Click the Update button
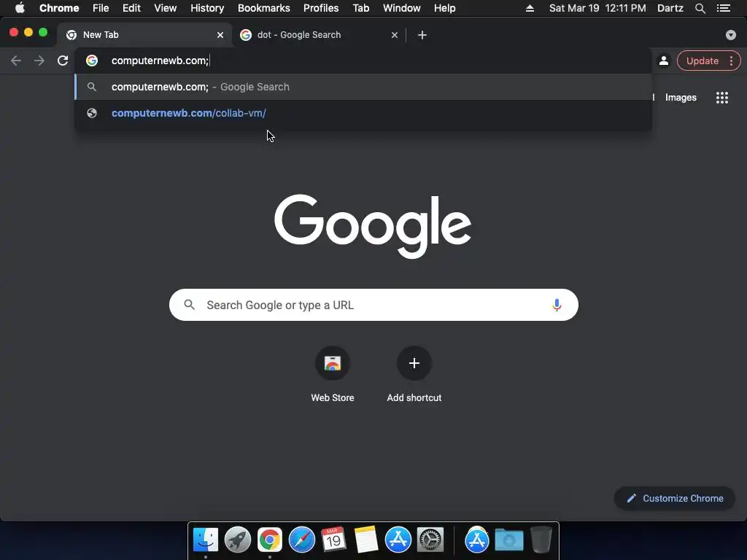This screenshot has height=560, width=747. [x=703, y=61]
